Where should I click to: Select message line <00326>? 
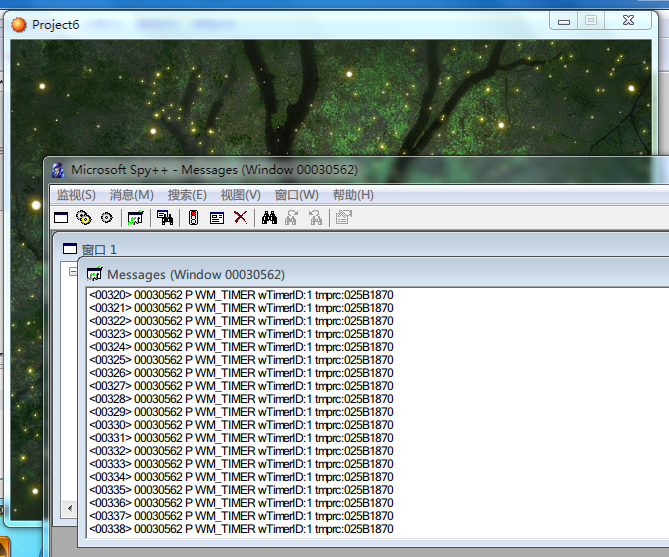point(241,373)
